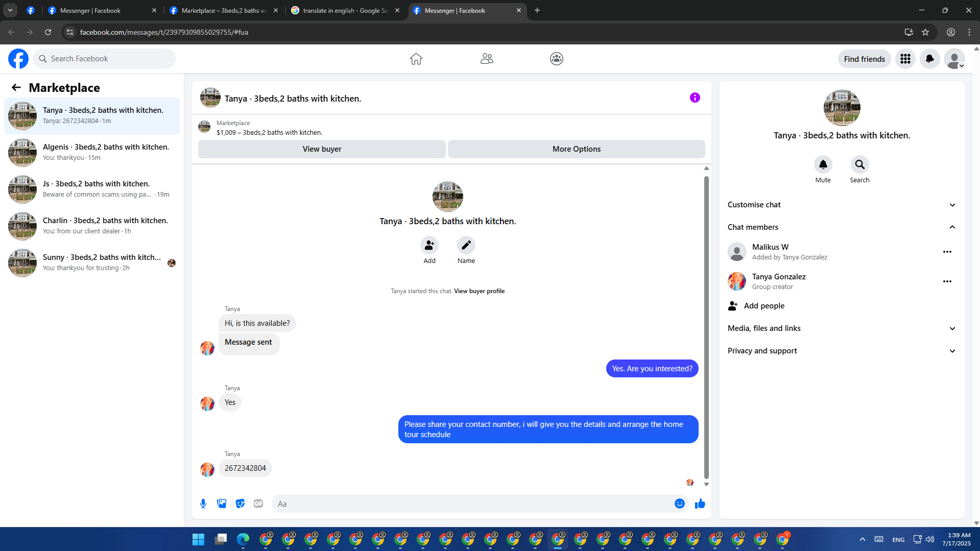The height and width of the screenshot is (551, 980).
Task: Click the listing thumbnail in sidebar panel
Action: tap(842, 108)
